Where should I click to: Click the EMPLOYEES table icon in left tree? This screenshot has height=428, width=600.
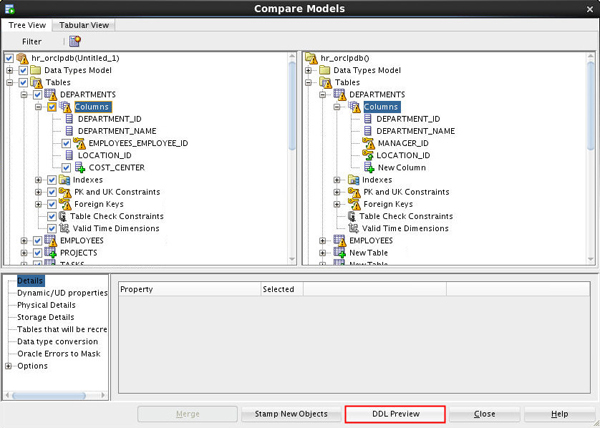point(51,241)
